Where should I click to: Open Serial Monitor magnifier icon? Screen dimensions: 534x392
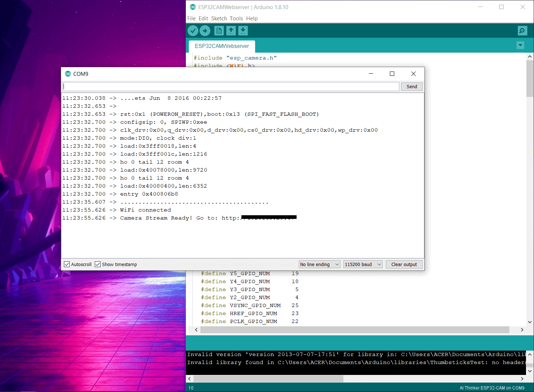coord(522,31)
